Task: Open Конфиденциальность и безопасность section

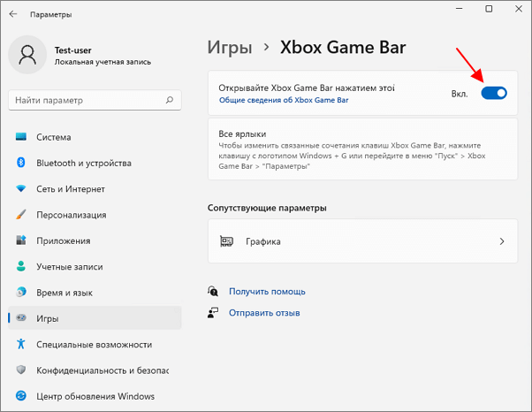Action: tap(95, 370)
